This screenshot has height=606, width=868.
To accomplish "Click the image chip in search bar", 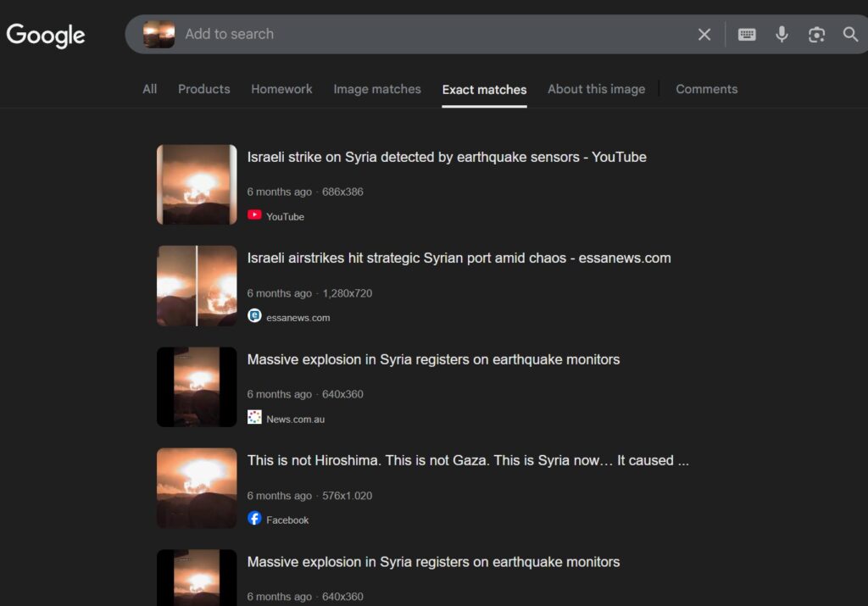I will (x=159, y=34).
